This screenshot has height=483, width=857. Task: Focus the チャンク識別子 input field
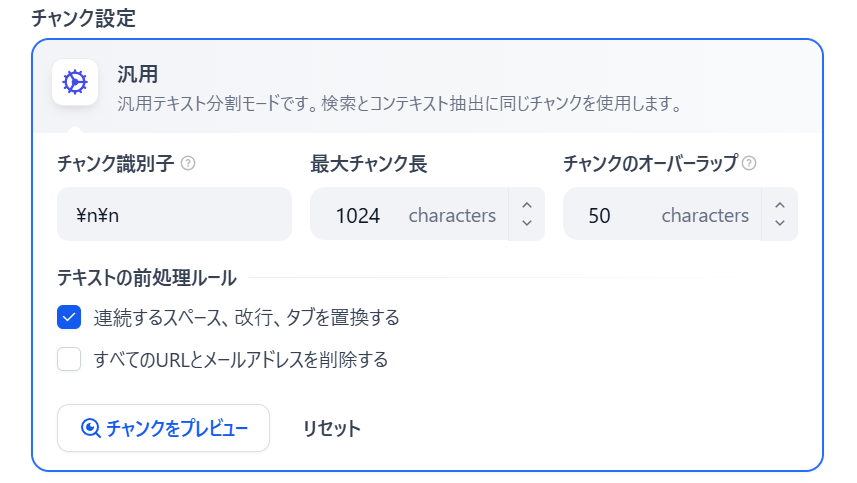(174, 214)
